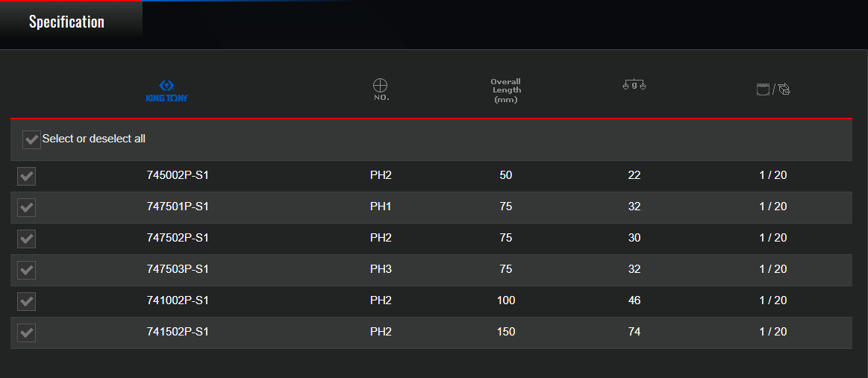Viewport: 868px width, 378px height.
Task: Click the Overall Length (mm) column header
Action: 506,91
